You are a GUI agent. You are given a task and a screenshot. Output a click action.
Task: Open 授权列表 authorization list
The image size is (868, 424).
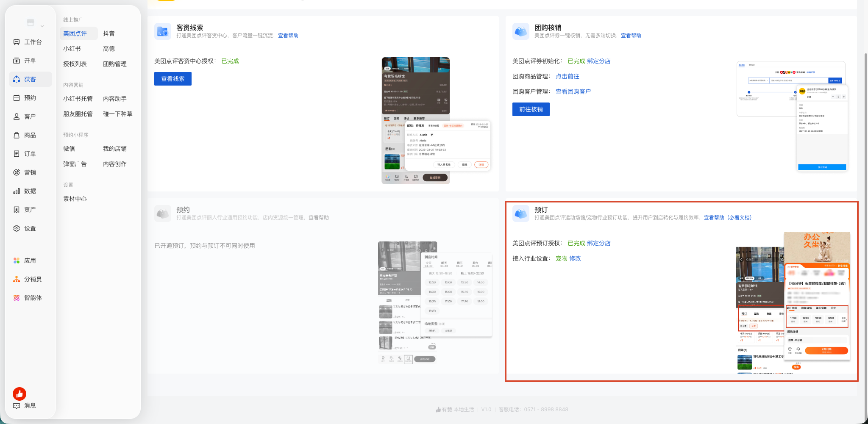pyautogui.click(x=75, y=64)
